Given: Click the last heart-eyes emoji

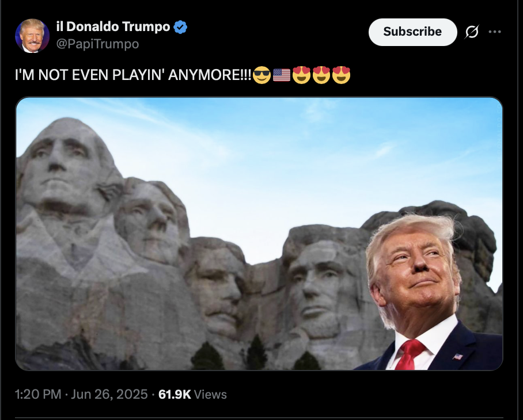Looking at the screenshot, I should point(342,75).
